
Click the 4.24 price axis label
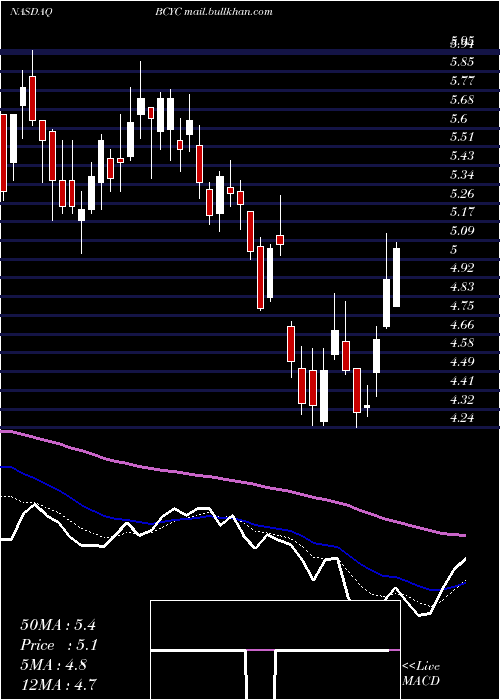[462, 418]
